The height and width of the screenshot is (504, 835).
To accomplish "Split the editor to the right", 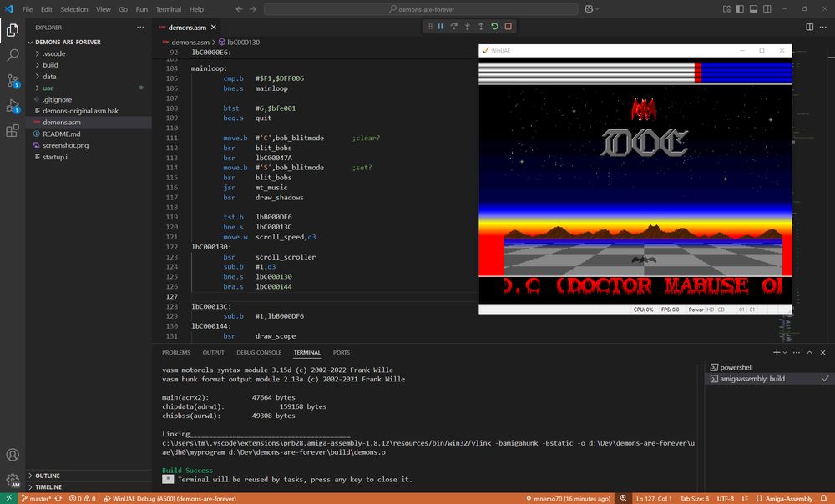I will [x=809, y=28].
